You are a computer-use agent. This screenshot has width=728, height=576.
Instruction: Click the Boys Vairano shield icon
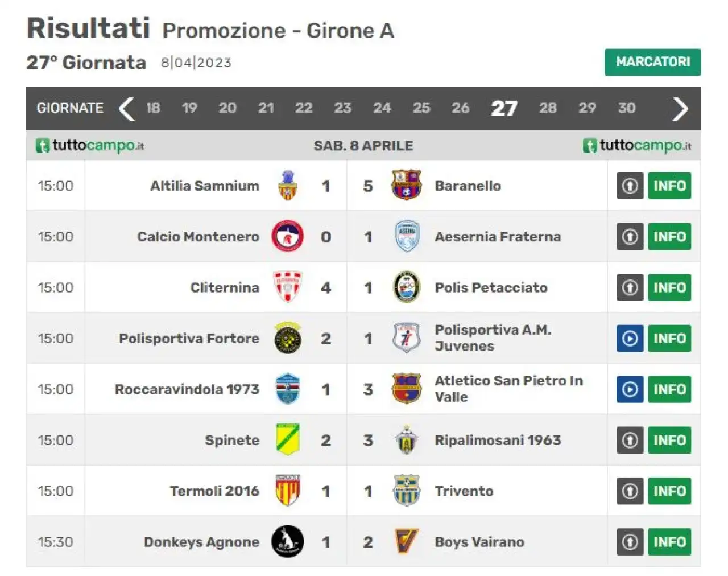click(x=406, y=541)
